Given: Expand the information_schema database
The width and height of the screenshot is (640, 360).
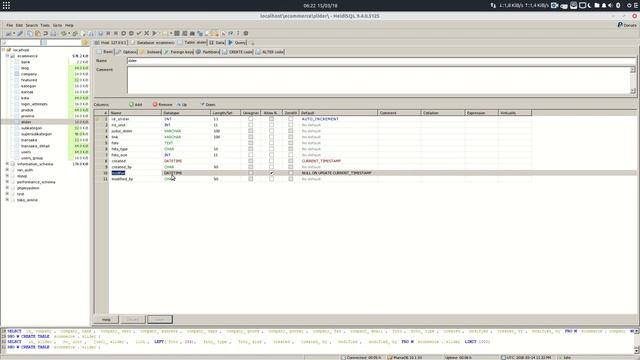Looking at the screenshot, I should (x=7, y=164).
